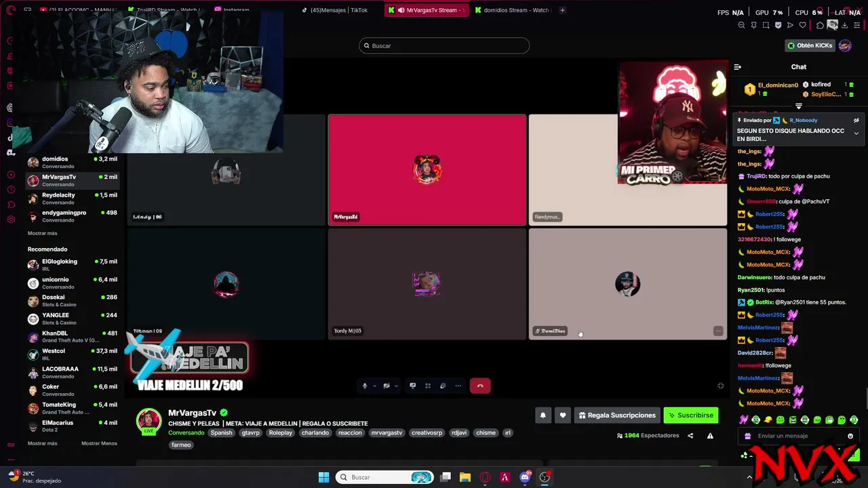
Task: Open the extensions cube icon
Action: (820, 25)
